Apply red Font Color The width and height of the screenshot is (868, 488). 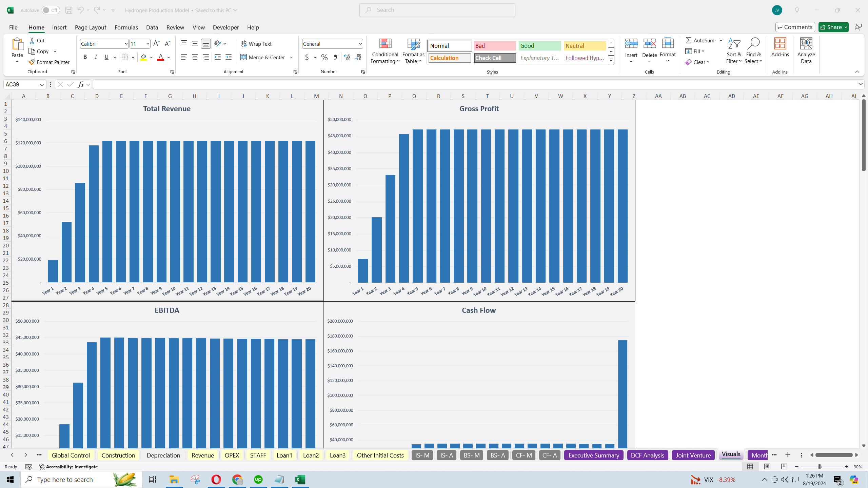(x=161, y=57)
